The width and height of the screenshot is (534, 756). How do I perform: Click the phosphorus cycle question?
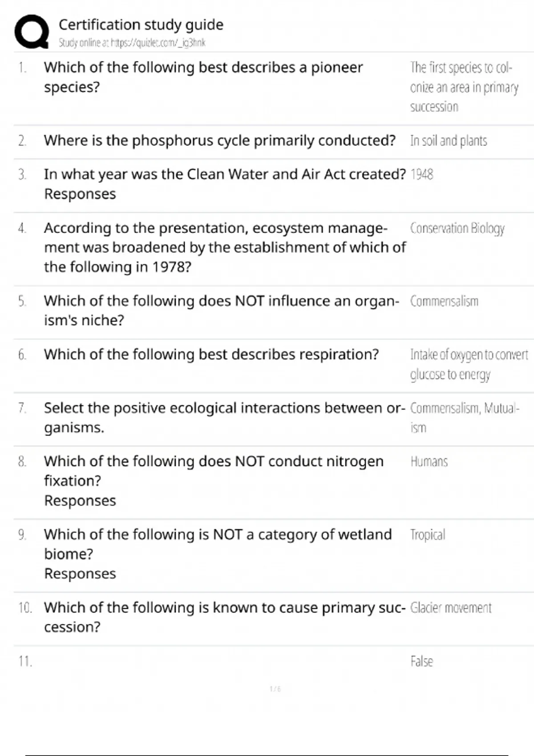pyautogui.click(x=219, y=141)
